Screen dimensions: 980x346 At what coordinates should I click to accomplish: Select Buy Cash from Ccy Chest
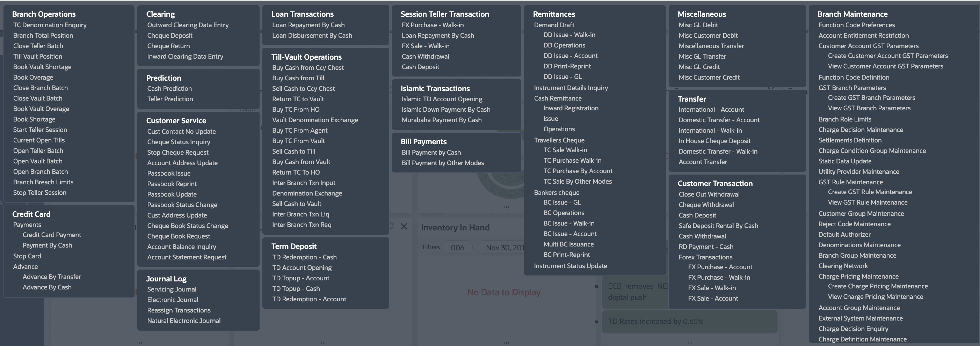[308, 68]
